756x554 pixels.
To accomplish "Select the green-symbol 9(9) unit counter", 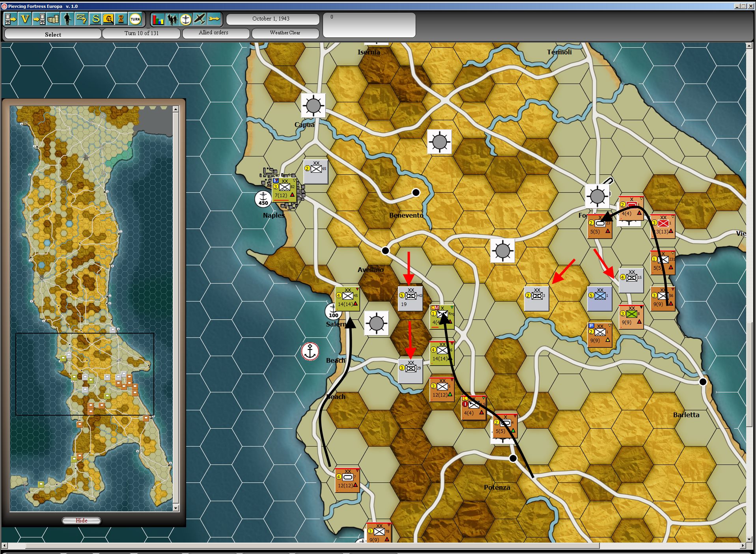I will (631, 317).
